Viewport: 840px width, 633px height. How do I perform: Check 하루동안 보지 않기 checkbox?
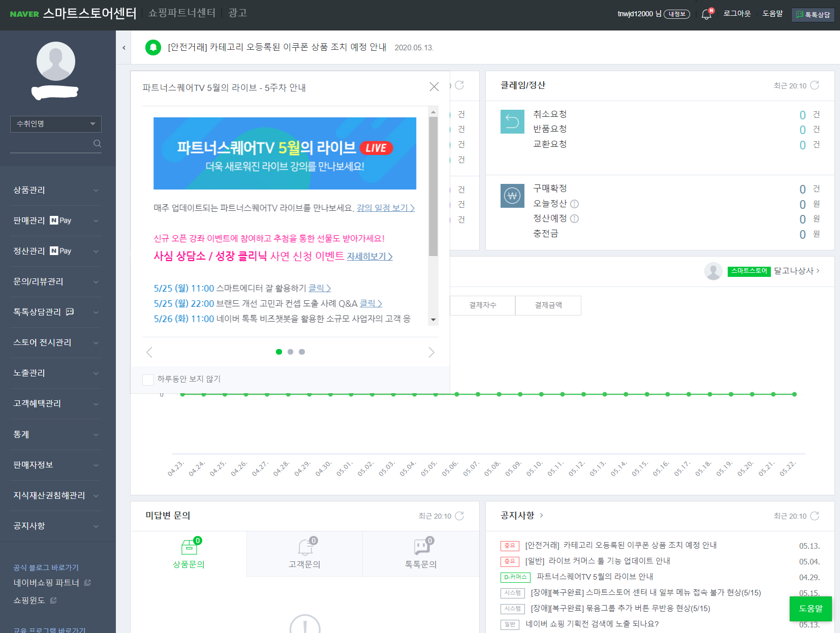click(148, 379)
